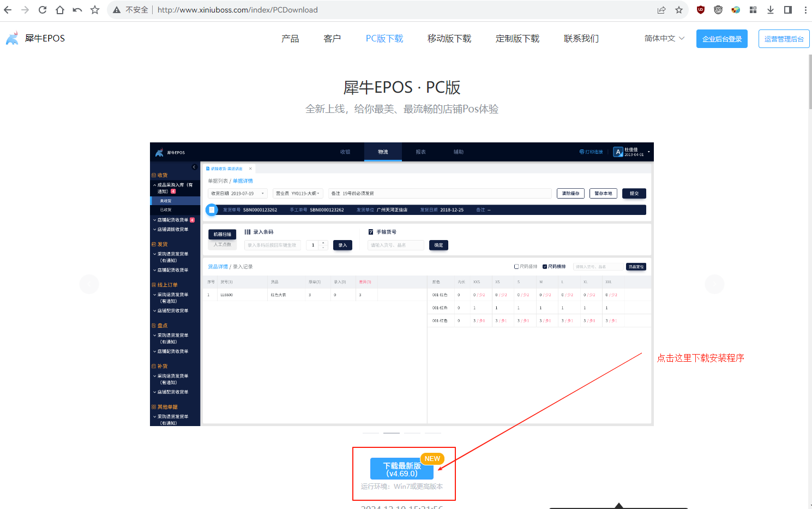The image size is (812, 509).
Task: Click the page vertical scrollbar thumb
Action: click(810, 82)
